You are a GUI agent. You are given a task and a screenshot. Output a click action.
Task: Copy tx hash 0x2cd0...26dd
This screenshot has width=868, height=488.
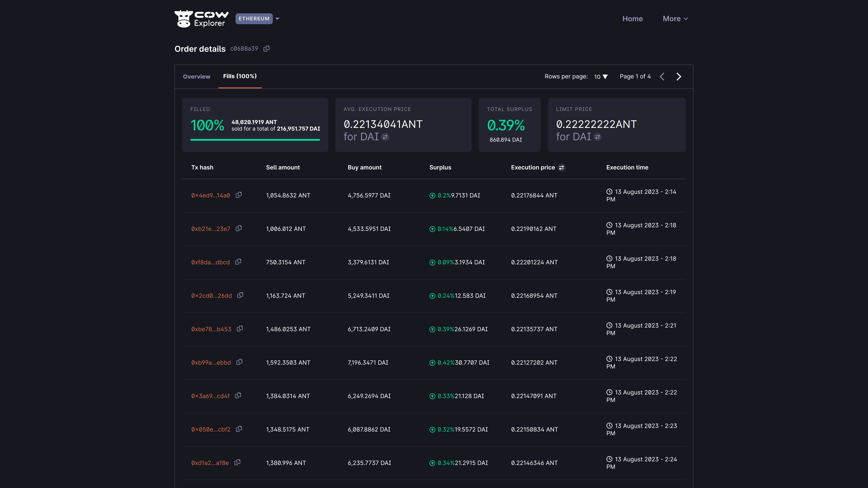click(240, 295)
